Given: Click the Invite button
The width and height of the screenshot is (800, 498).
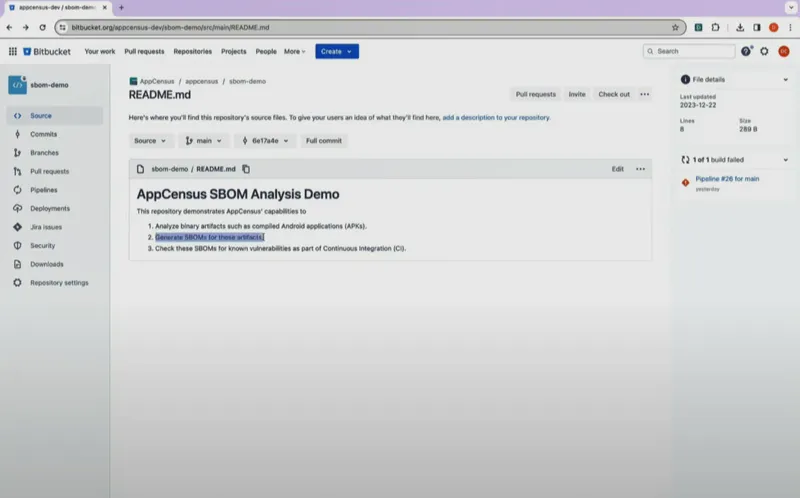Looking at the screenshot, I should [577, 94].
